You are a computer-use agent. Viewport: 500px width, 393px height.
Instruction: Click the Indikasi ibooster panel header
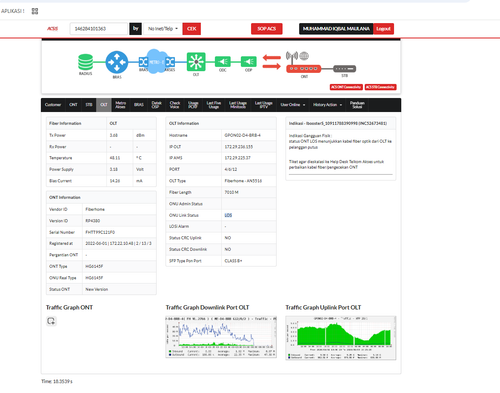coord(341,123)
